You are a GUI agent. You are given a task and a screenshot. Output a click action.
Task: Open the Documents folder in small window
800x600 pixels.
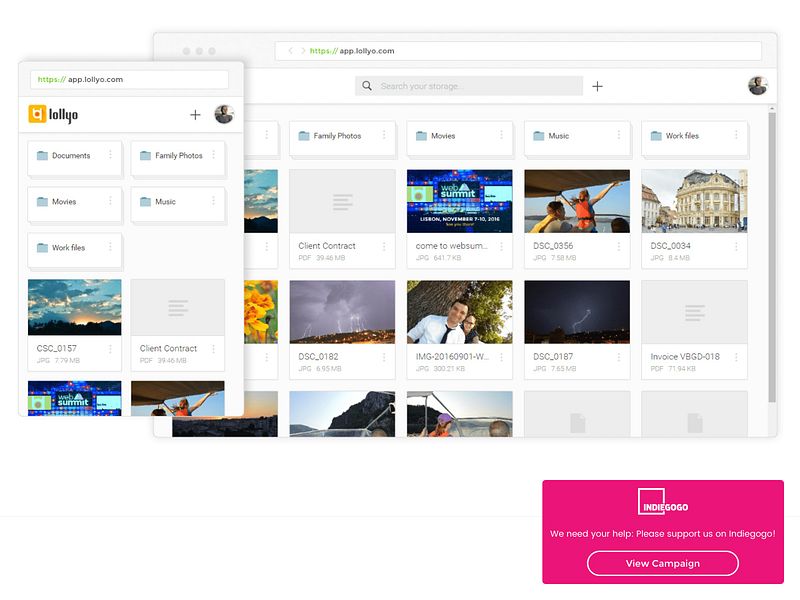74,159
